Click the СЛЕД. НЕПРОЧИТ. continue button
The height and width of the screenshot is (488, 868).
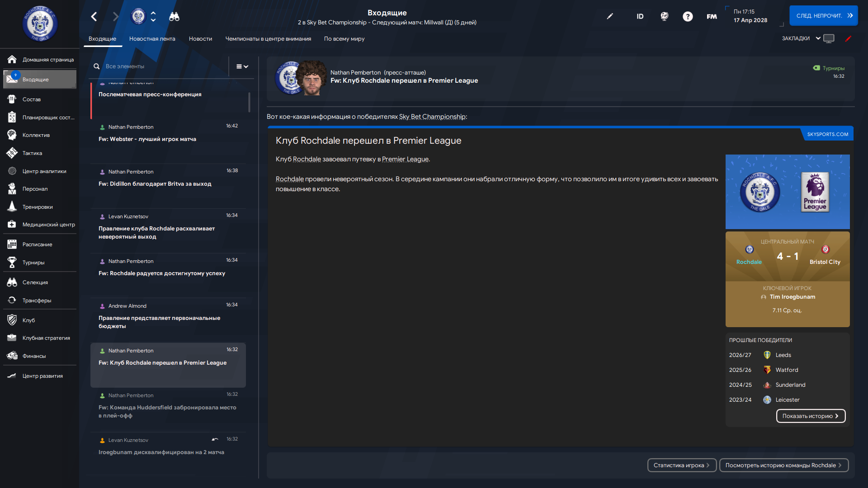(x=823, y=16)
